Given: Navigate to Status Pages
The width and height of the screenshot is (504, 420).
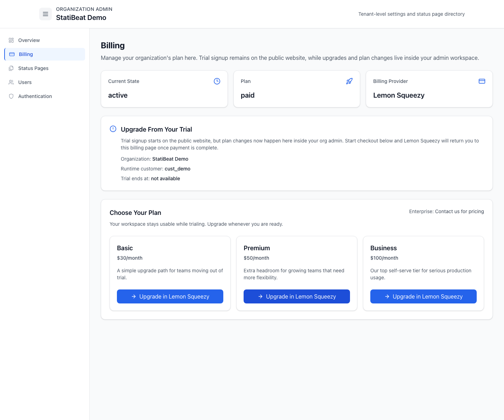Looking at the screenshot, I should pos(33,68).
